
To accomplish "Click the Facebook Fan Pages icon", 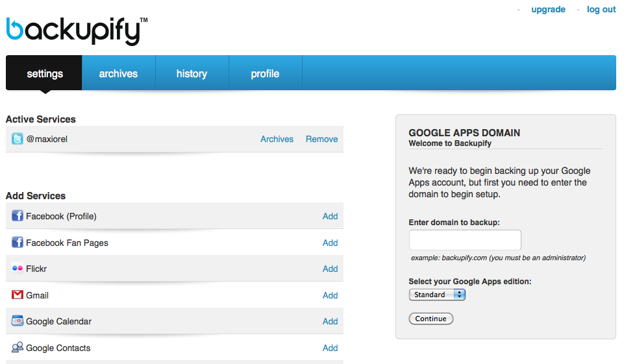I will point(17,242).
